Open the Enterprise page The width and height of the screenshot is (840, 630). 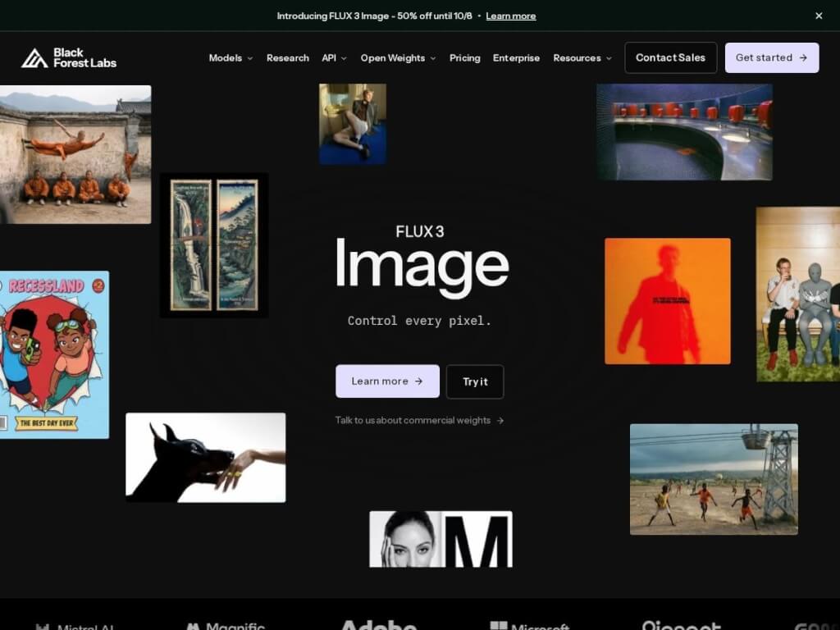(x=516, y=58)
